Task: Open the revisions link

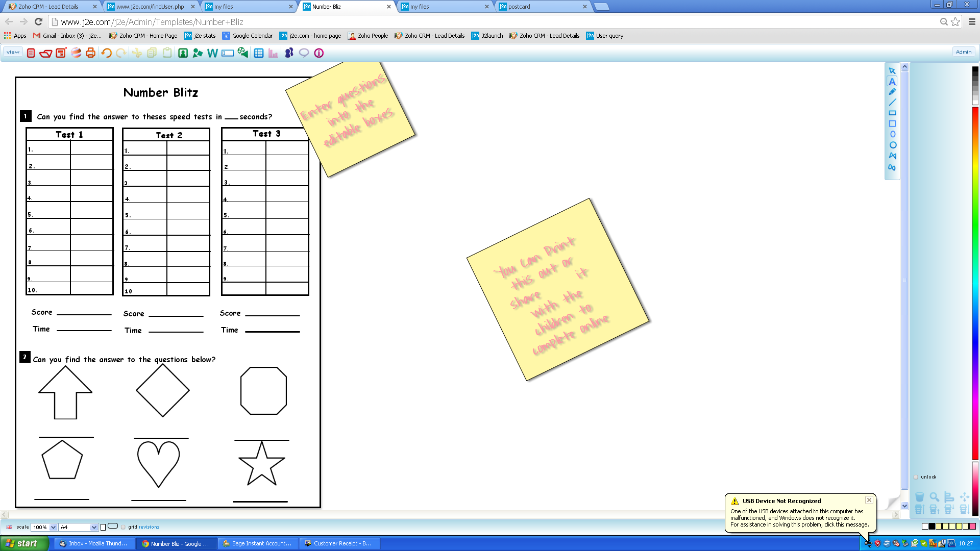Action: pos(149,527)
